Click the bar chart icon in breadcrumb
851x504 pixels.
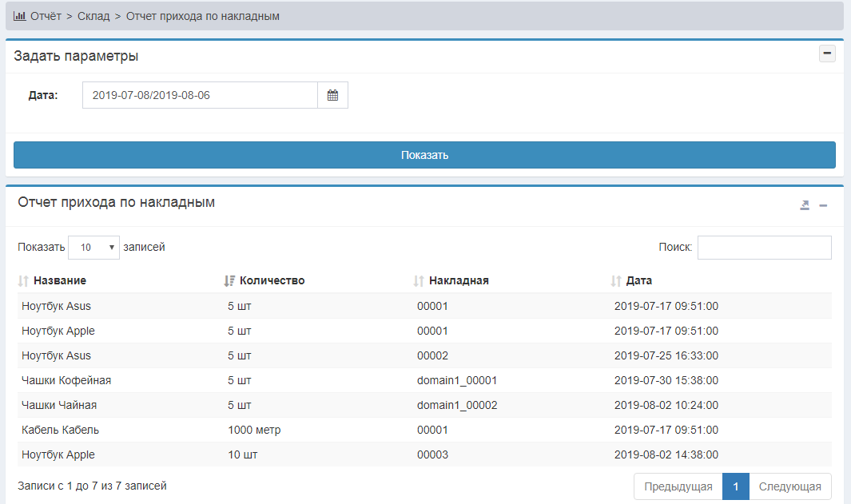(20, 16)
